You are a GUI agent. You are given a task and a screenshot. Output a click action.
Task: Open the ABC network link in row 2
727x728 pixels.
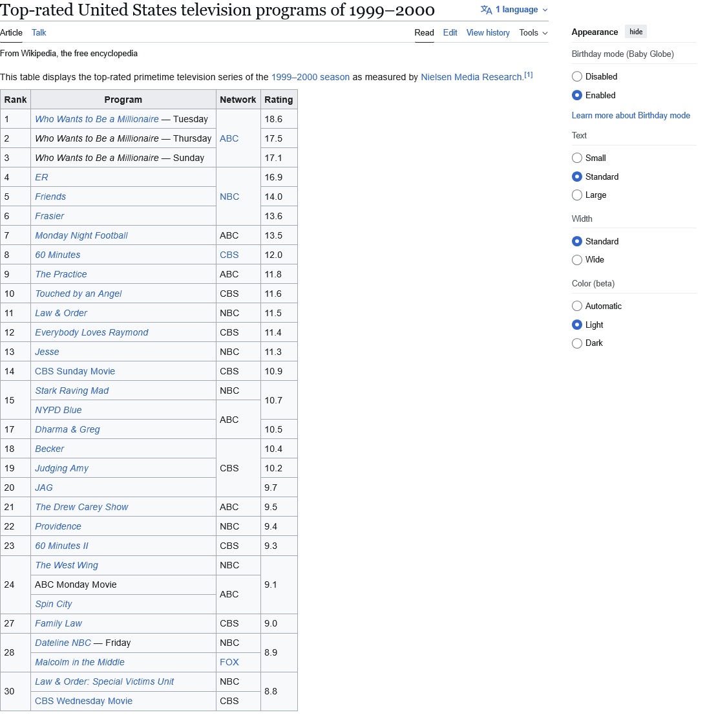(229, 139)
